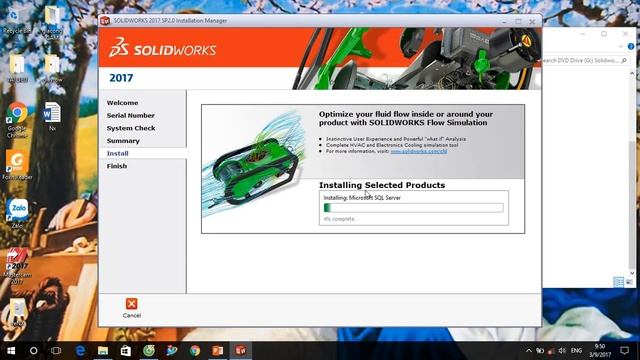The image size is (640, 360).
Task: Click the Cortana search circle in taskbar
Action: pos(33,351)
